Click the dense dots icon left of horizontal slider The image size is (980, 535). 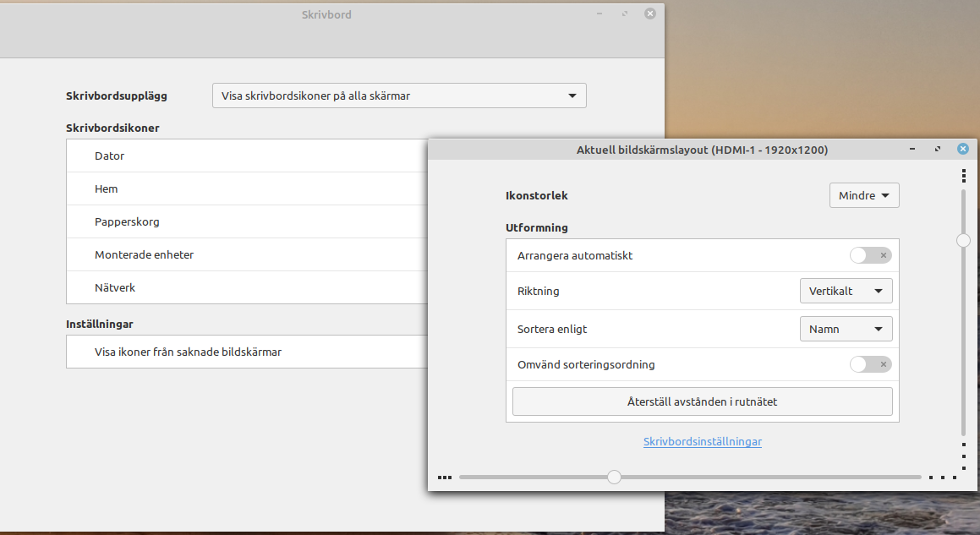(x=445, y=478)
